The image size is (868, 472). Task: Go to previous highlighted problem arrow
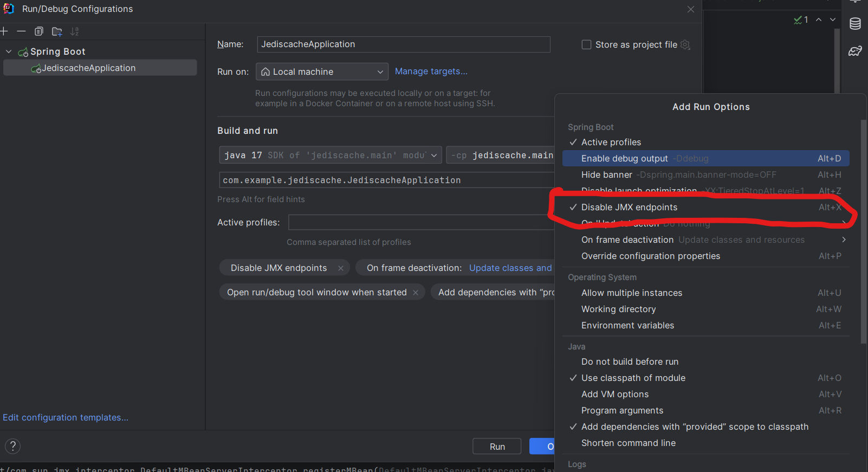pos(819,20)
